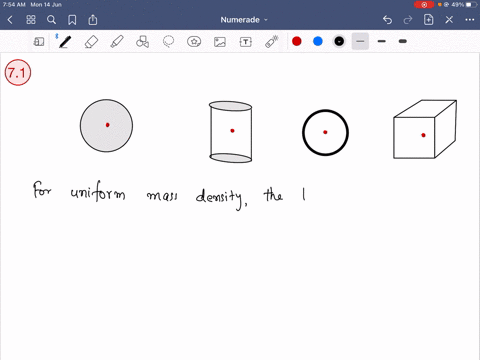This screenshot has height=360, width=480.
Task: Choose the thick stroke width
Action: click(403, 41)
